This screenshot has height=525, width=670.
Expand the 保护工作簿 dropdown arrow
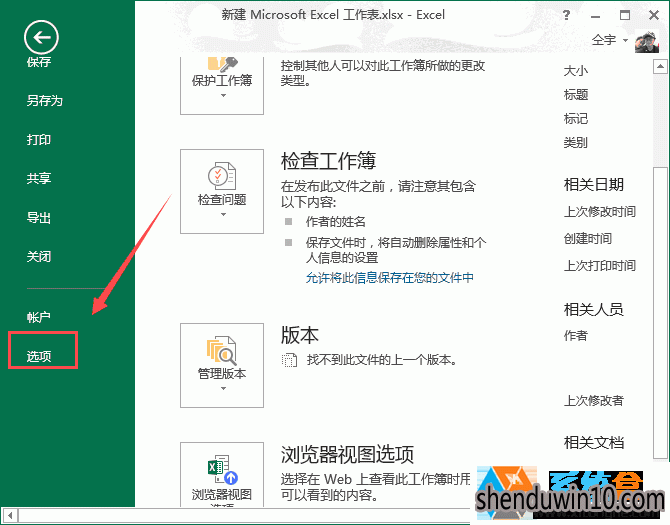click(x=223, y=96)
